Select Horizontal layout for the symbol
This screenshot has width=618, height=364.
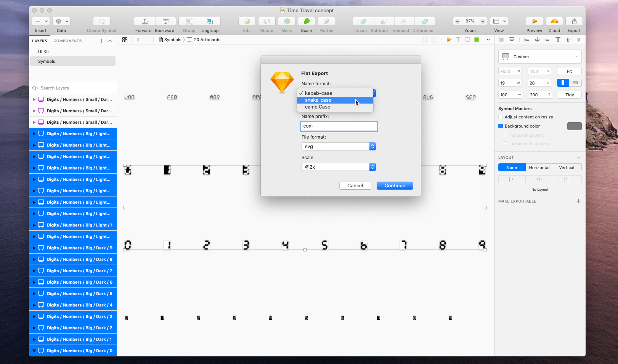(539, 167)
